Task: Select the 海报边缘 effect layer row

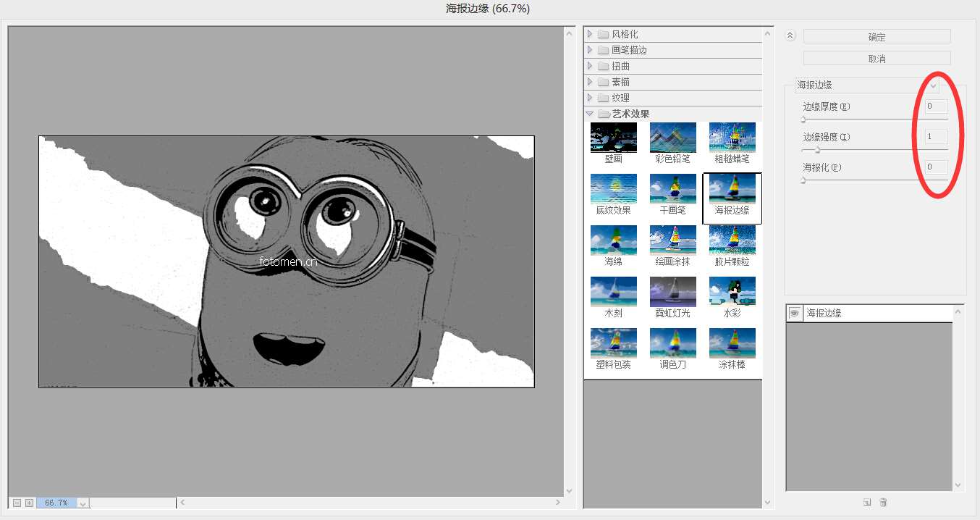Action: tap(869, 313)
